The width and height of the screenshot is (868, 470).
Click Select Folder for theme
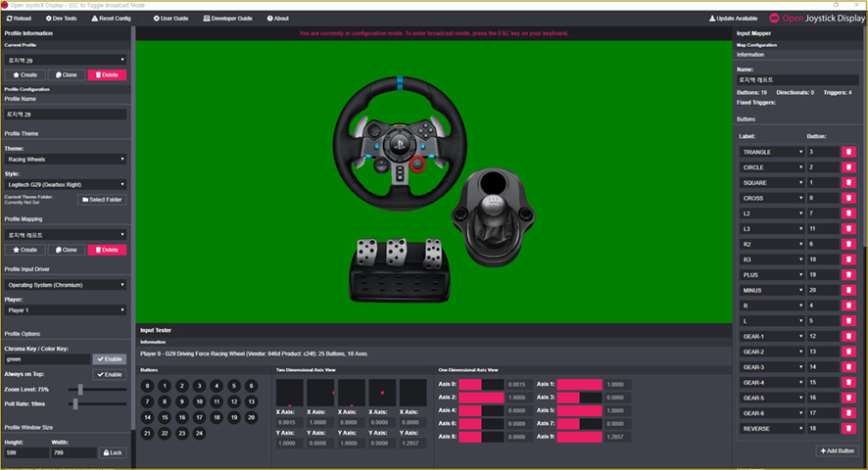click(102, 200)
